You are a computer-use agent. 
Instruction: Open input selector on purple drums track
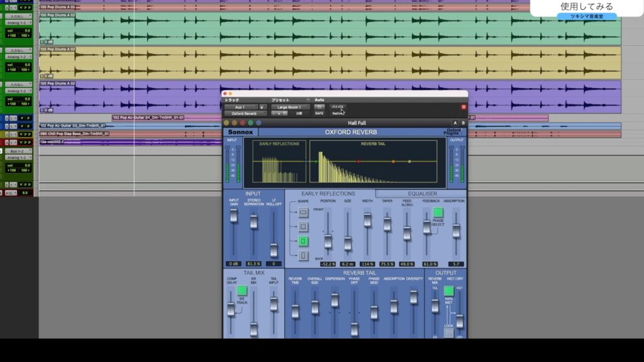(x=18, y=85)
